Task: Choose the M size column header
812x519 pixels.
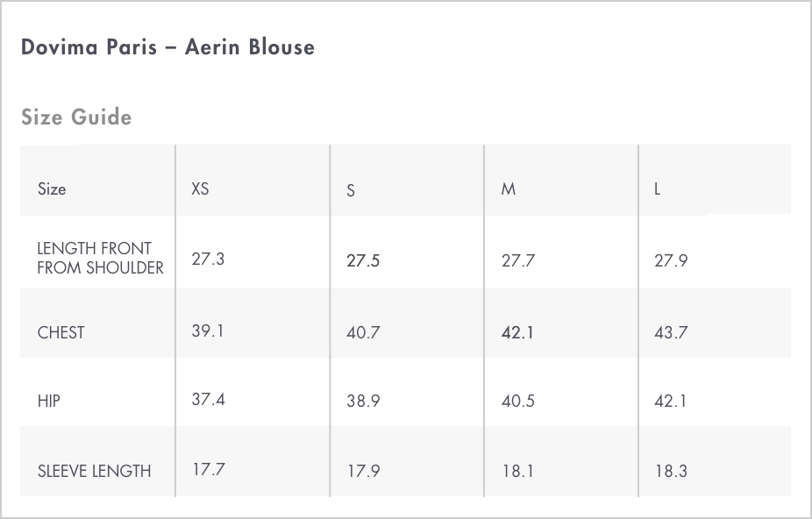Action: (x=509, y=189)
